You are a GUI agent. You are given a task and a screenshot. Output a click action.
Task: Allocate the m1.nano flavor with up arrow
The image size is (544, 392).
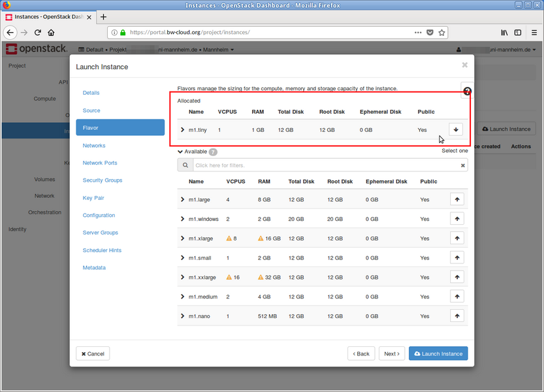point(457,316)
